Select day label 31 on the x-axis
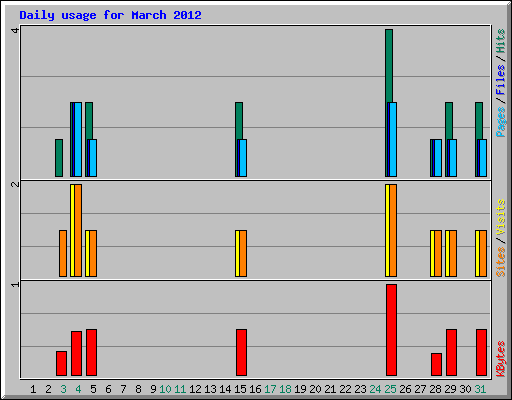Image resolution: width=512 pixels, height=400 pixels. [x=480, y=389]
